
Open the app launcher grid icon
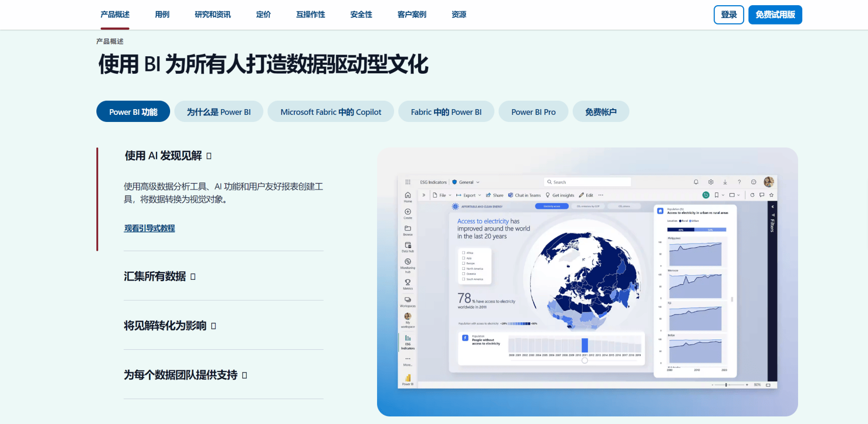coord(408,182)
